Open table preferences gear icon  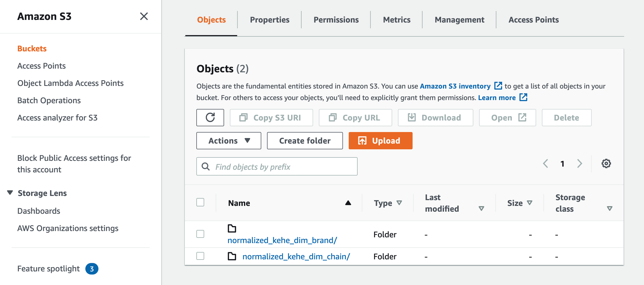pos(606,163)
